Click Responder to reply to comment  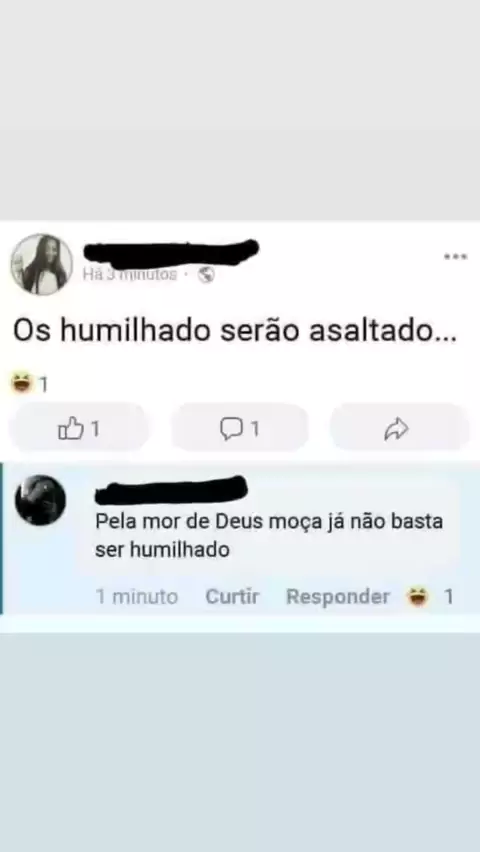[338, 597]
